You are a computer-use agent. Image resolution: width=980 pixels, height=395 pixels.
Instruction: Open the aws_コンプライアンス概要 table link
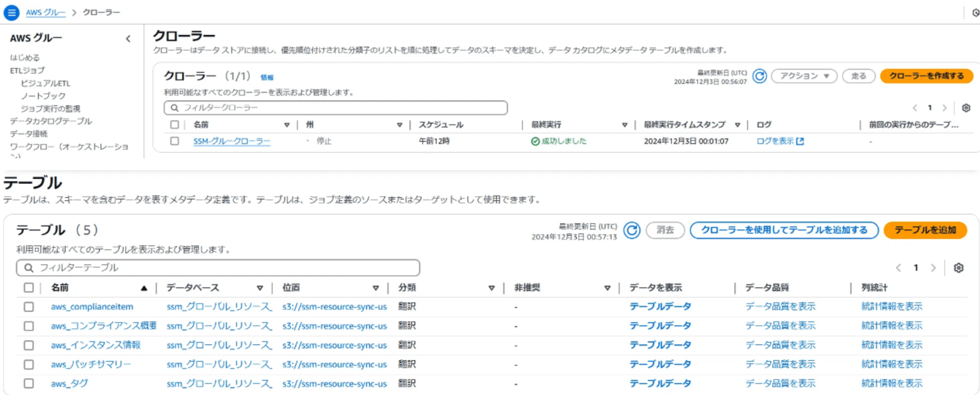[104, 326]
